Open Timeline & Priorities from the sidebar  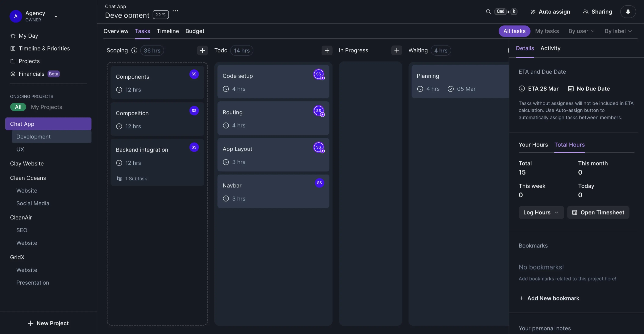tap(45, 48)
